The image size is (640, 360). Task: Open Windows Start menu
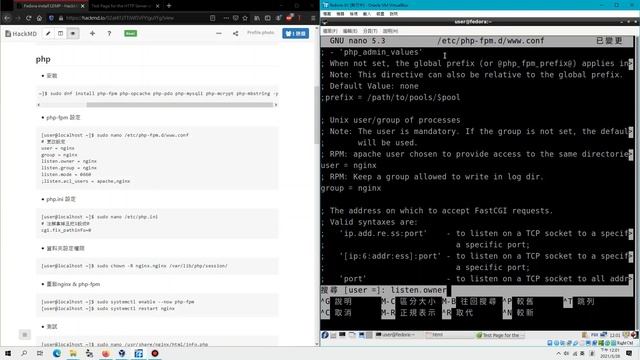pyautogui.click(x=7, y=353)
